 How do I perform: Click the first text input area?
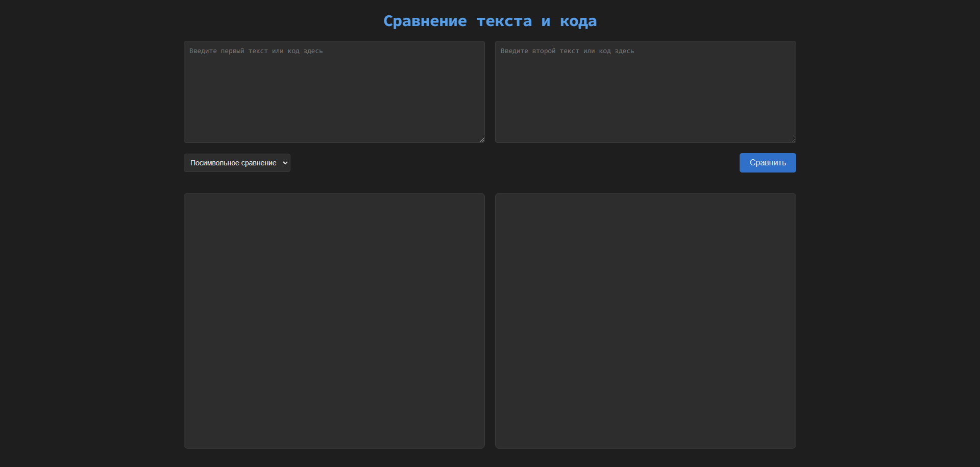(334, 92)
